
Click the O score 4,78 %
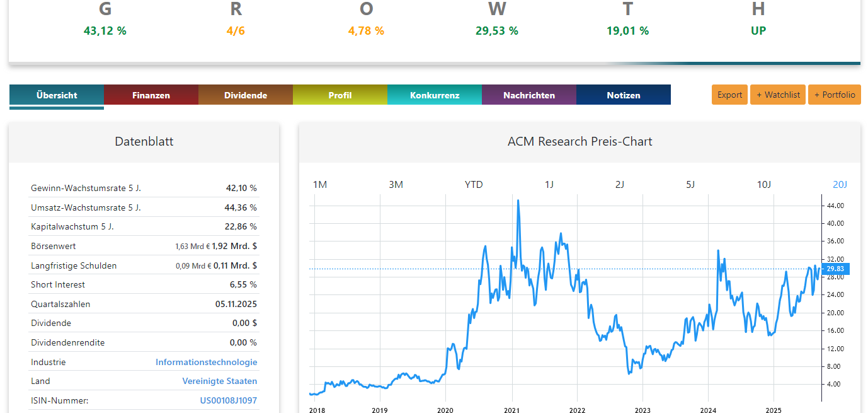366,30
